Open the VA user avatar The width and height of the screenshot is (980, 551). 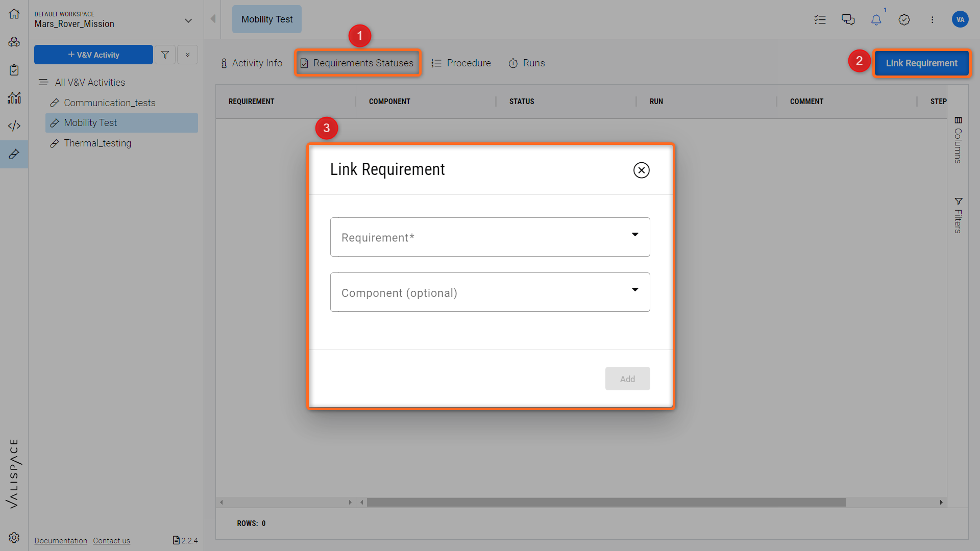coord(960,19)
